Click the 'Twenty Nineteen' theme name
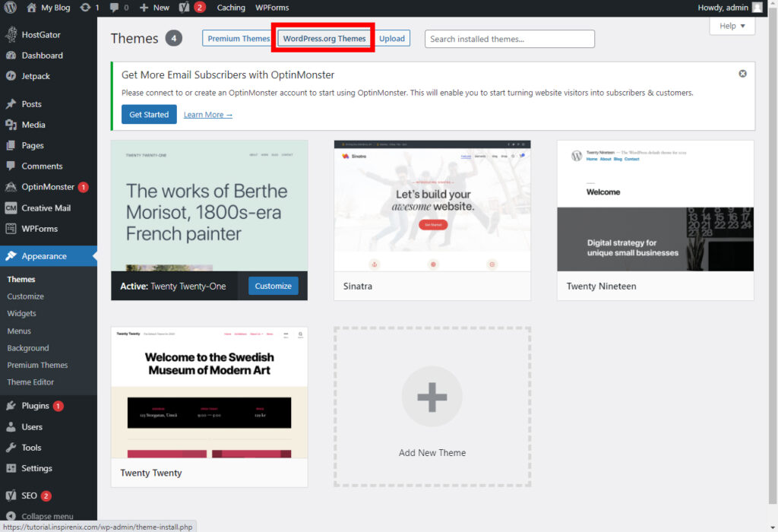The height and width of the screenshot is (532, 778). pos(602,287)
